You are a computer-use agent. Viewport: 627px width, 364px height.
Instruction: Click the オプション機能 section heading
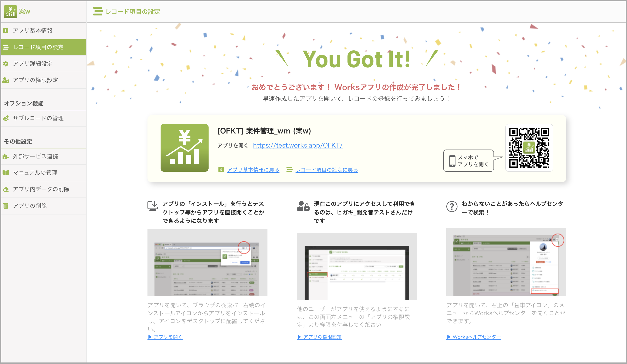click(24, 103)
